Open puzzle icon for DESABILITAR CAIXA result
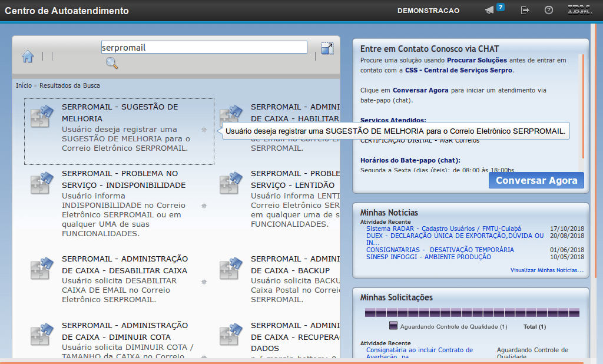The height and width of the screenshot is (364, 603). pos(42,268)
